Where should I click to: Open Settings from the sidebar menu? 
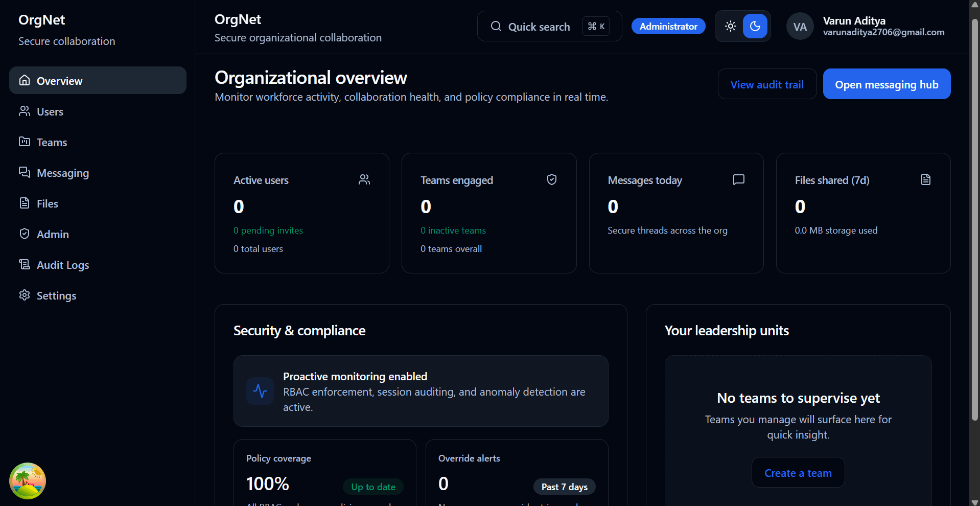(56, 295)
